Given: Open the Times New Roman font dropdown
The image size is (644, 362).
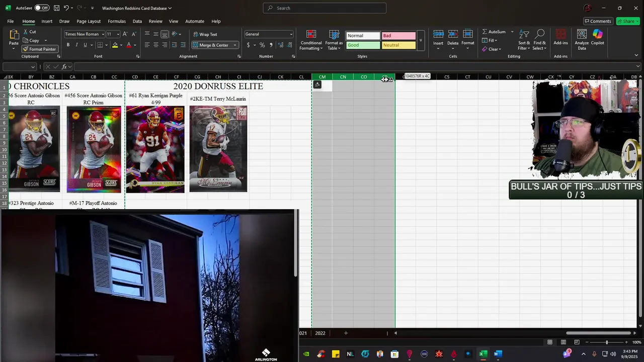Looking at the screenshot, I should click(x=103, y=34).
